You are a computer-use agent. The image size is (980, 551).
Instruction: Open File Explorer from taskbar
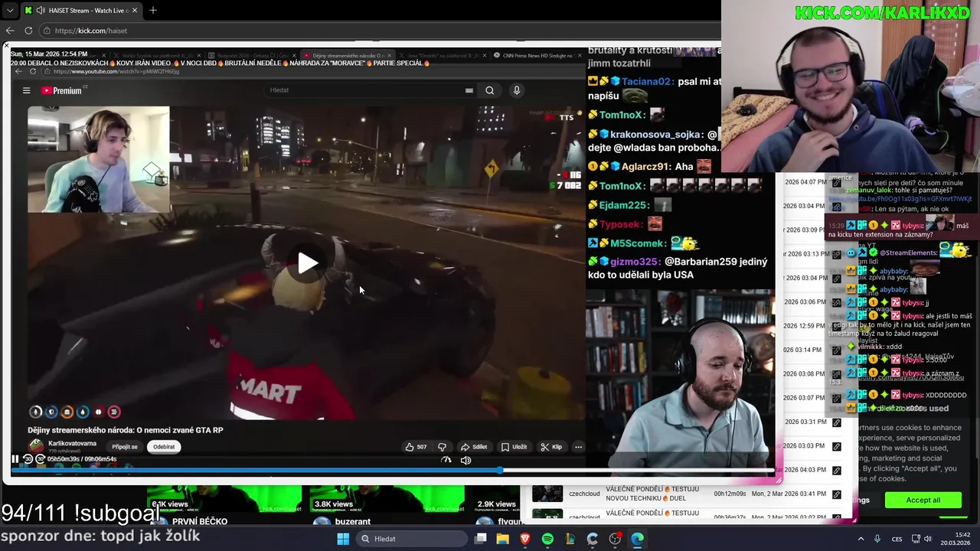(503, 539)
